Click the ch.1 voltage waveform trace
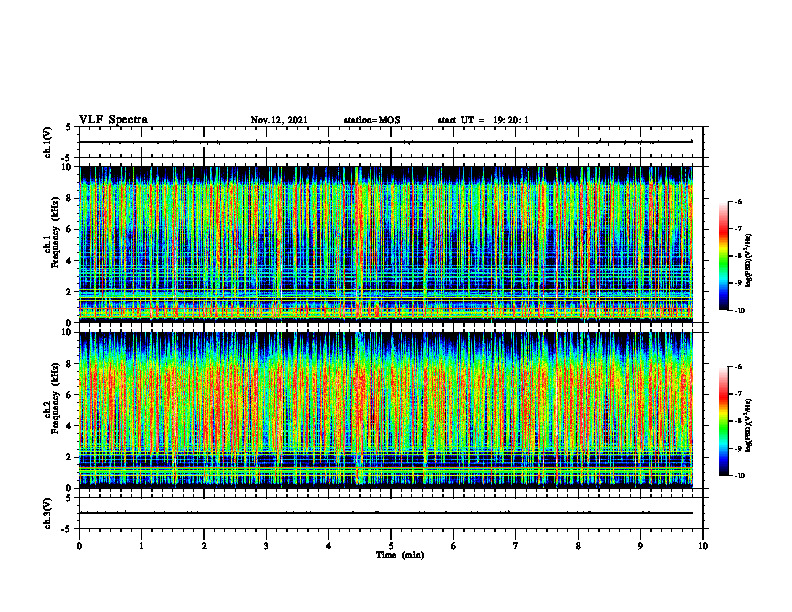This screenshot has height=612, width=792. pyautogui.click(x=386, y=142)
